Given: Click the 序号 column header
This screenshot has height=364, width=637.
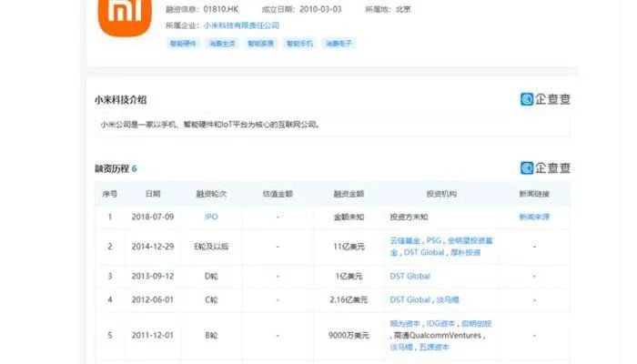Looking at the screenshot, I should pos(110,194).
